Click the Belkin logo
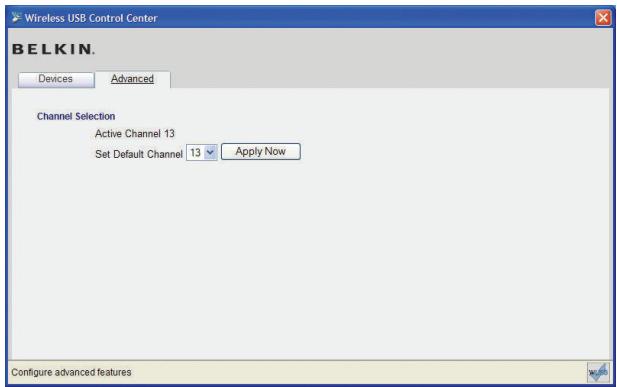Viewport: 617px width, 387px height. point(54,49)
